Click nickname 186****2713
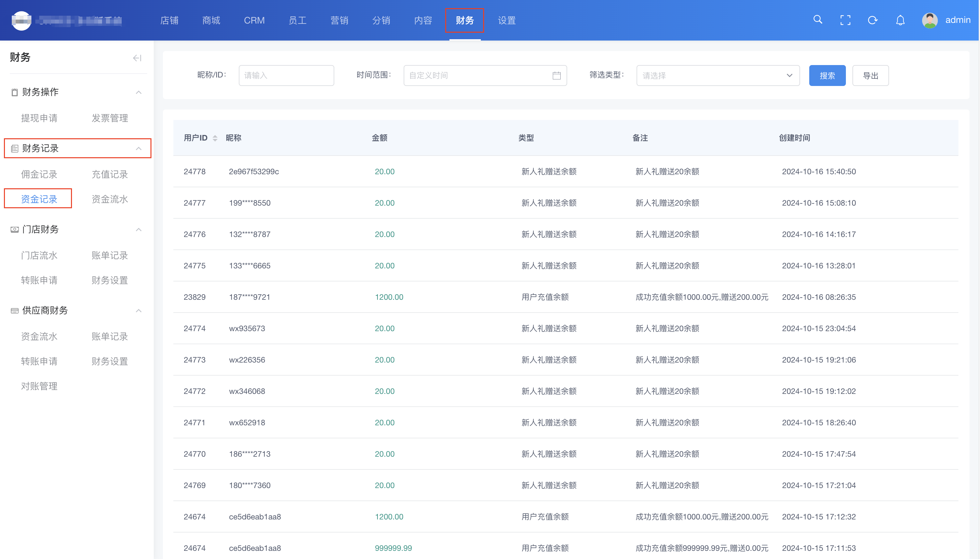The width and height of the screenshot is (980, 559). [x=250, y=454]
